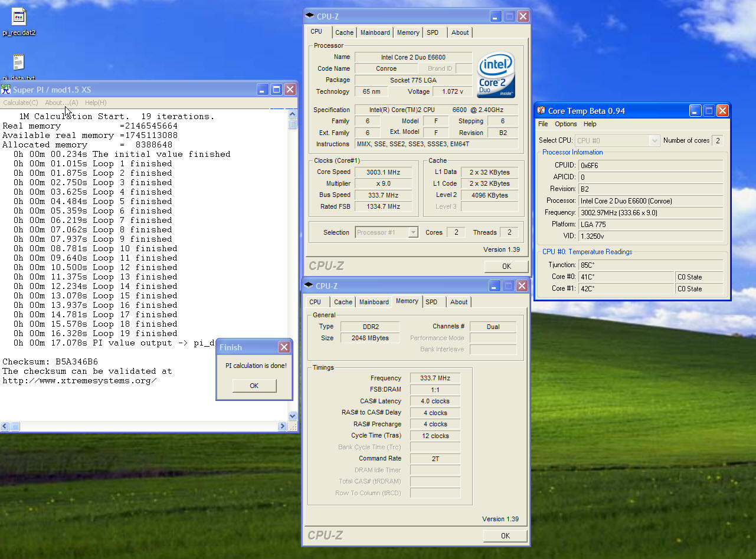The height and width of the screenshot is (559, 756).
Task: Click the Channels # value Dual
Action: [493, 327]
